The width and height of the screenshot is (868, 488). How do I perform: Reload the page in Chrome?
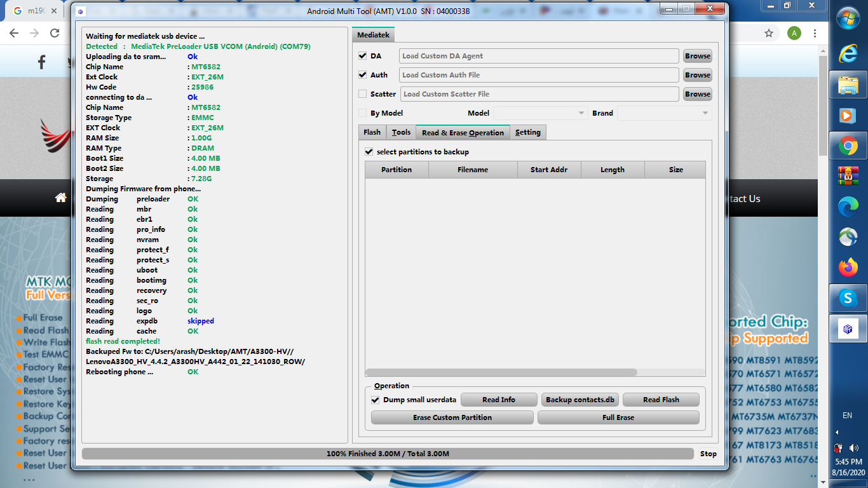(55, 33)
